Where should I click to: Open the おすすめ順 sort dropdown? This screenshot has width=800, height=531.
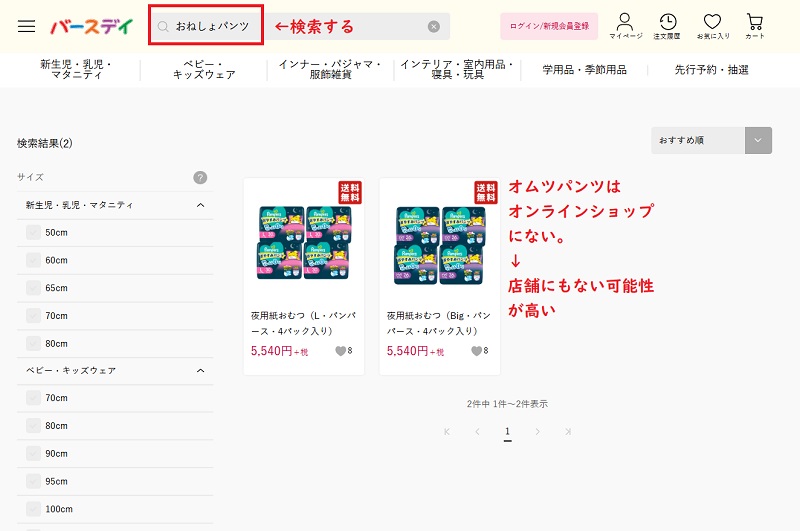pos(711,140)
